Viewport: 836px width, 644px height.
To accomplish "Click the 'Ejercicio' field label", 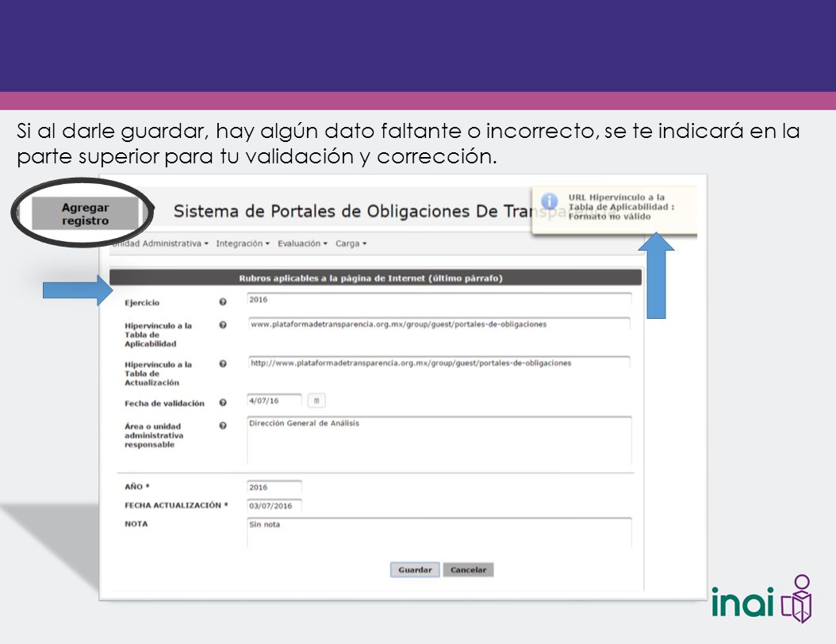I will click(142, 303).
